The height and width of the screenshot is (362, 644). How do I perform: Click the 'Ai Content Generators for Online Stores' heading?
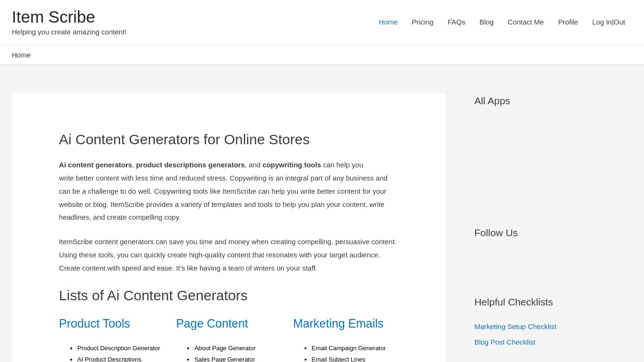pyautogui.click(x=184, y=140)
